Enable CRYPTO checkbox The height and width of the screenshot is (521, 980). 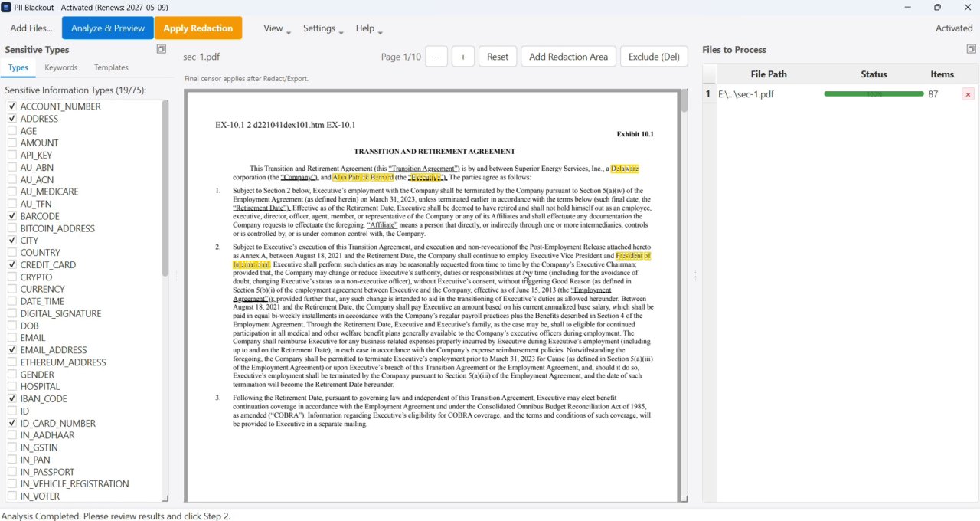click(x=12, y=277)
